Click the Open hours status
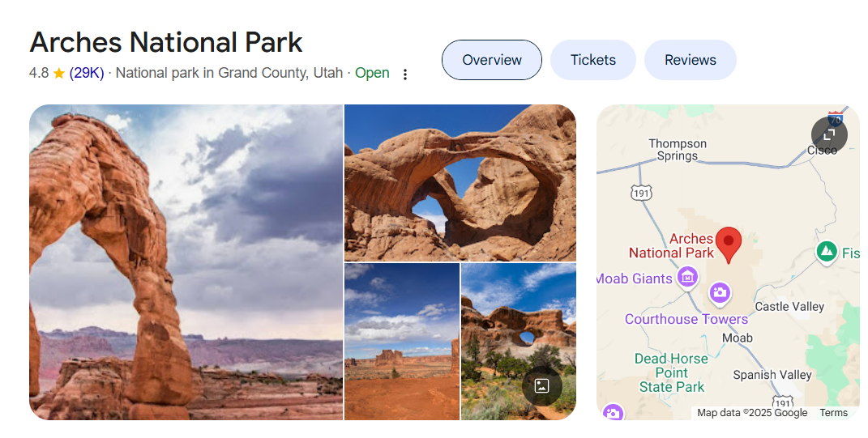 (x=372, y=73)
